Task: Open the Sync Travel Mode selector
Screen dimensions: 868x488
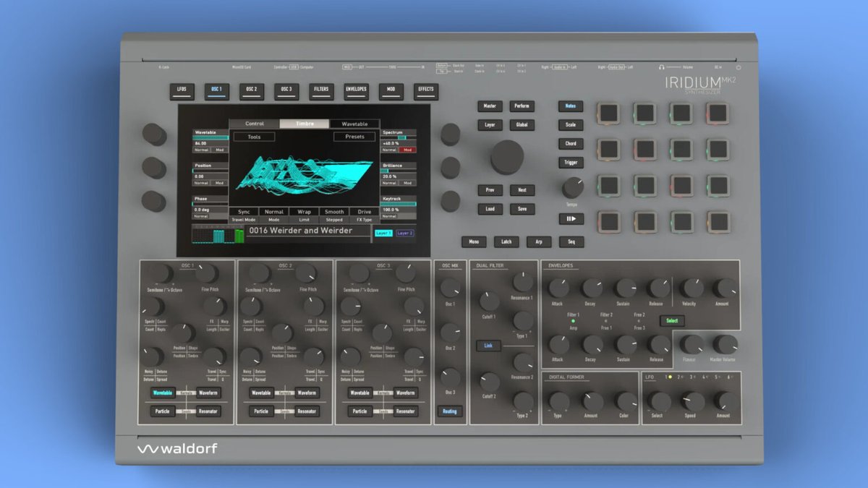Action: click(244, 215)
